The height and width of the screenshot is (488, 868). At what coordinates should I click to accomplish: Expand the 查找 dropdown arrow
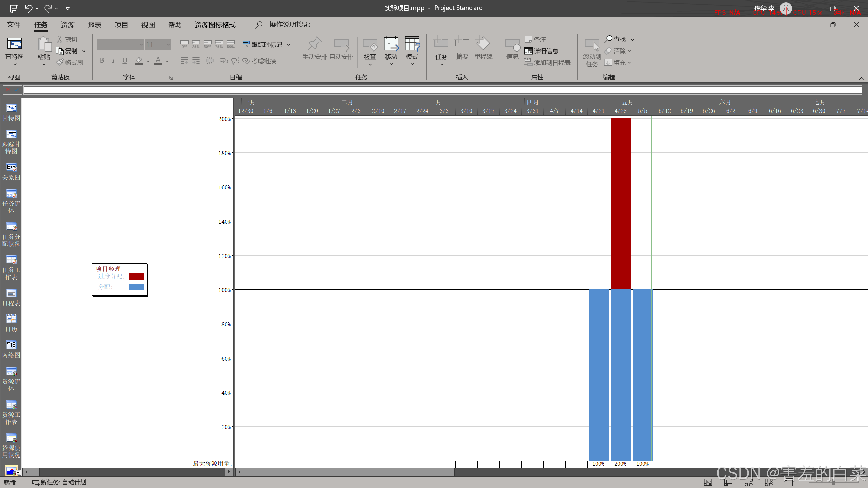(x=632, y=40)
